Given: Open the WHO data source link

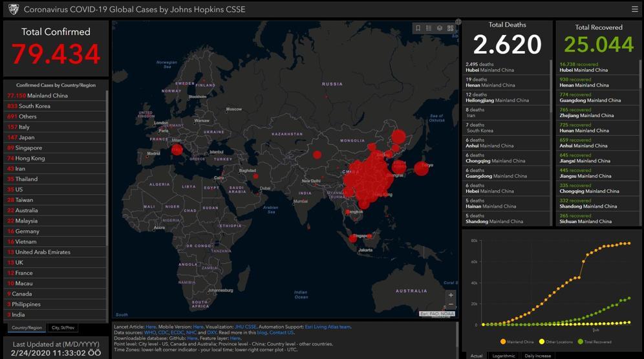Looking at the screenshot, I should tap(150, 332).
